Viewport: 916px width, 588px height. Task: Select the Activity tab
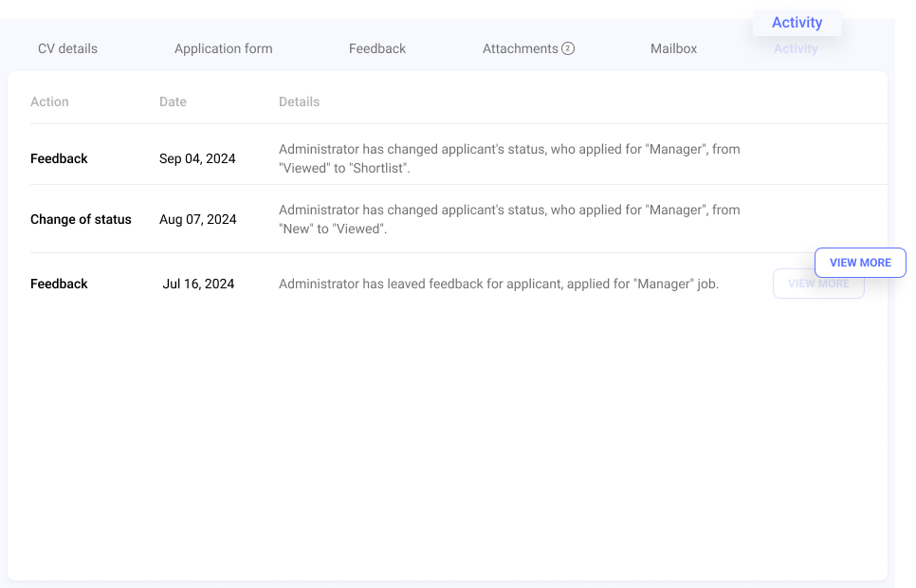point(796,48)
